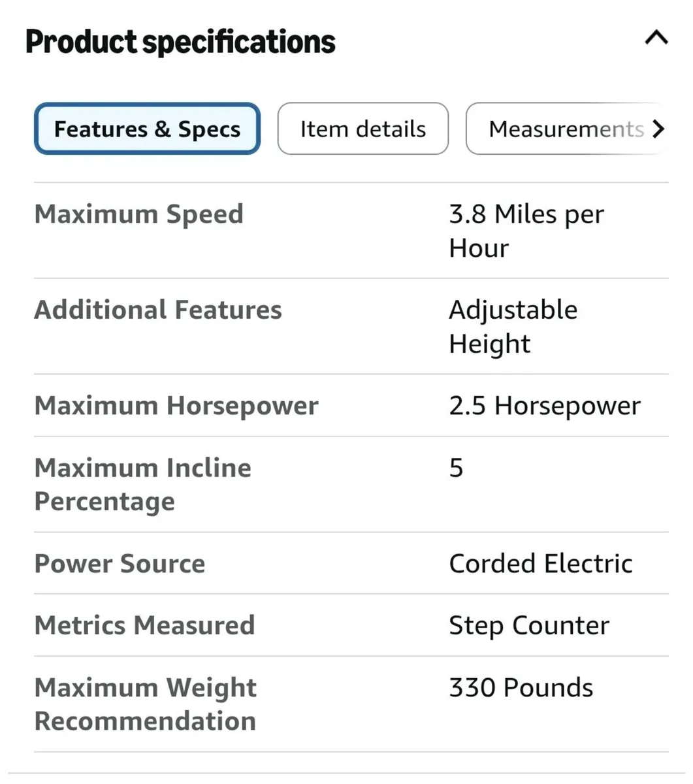Click the Maximum Incline Percentage label
Viewport: 693px width, 784px height.
142,484
